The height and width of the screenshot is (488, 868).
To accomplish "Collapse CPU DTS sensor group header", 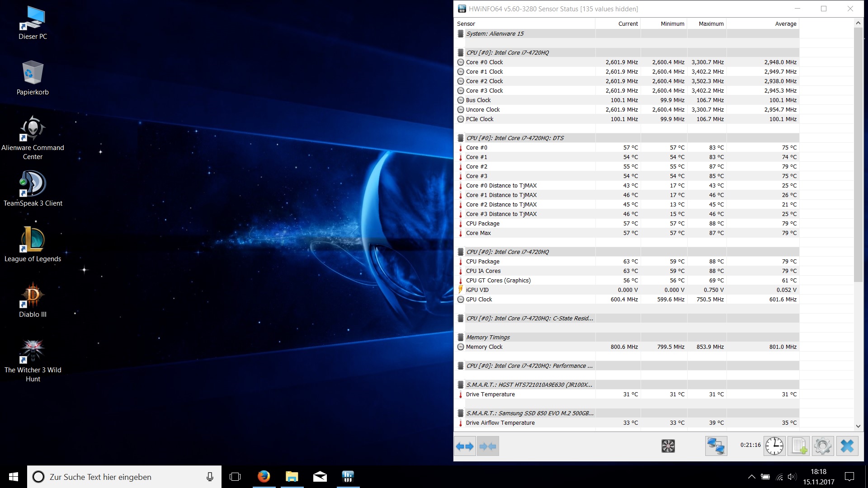I will [514, 138].
